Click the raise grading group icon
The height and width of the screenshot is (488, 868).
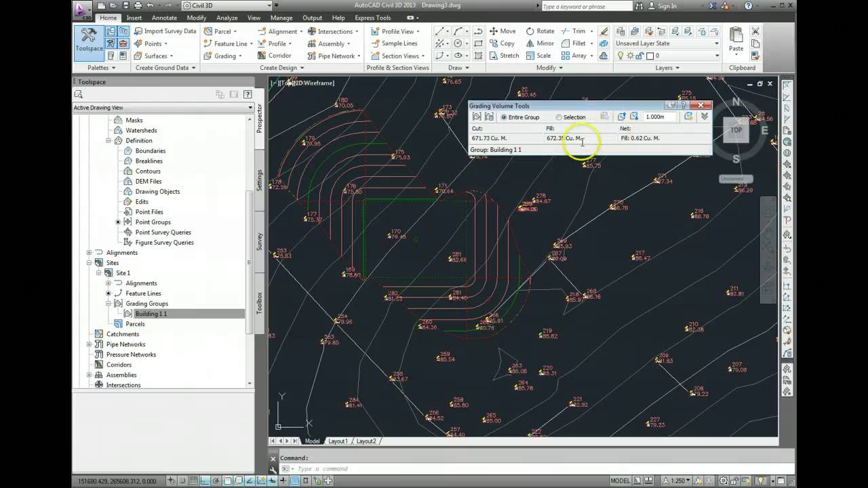point(621,117)
